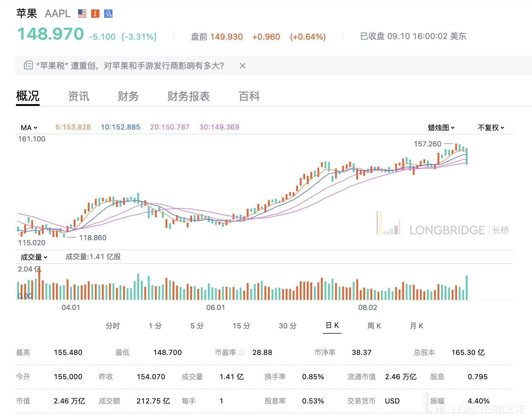
Task: Select the 分时 chart interval
Action: [113, 326]
